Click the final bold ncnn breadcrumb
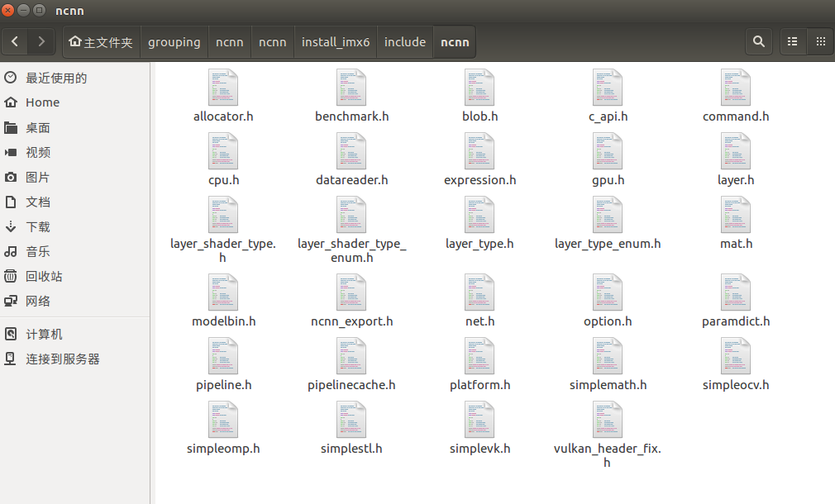Image resolution: width=835 pixels, height=504 pixels. point(455,42)
